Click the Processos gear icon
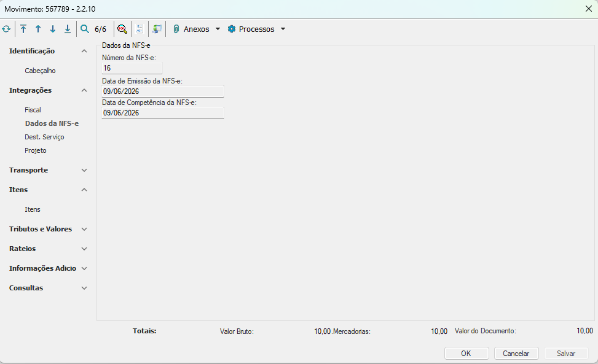Viewport: 598px width, 364px height. [x=232, y=29]
